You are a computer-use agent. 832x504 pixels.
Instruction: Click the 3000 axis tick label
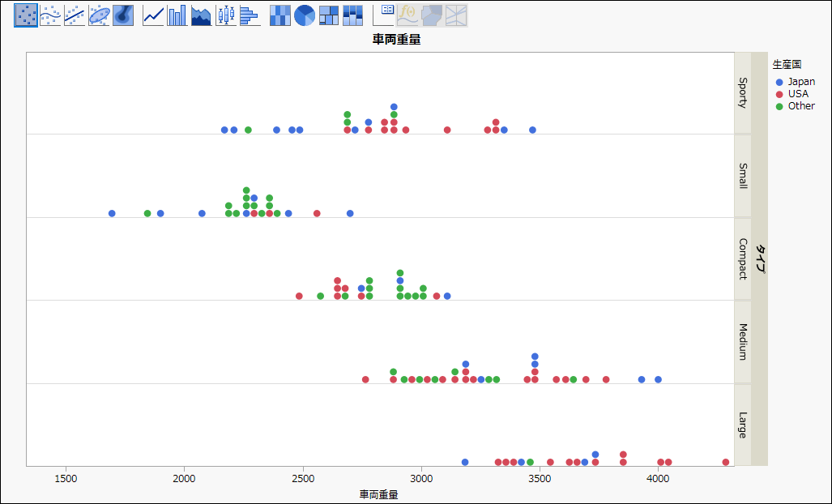[421, 479]
